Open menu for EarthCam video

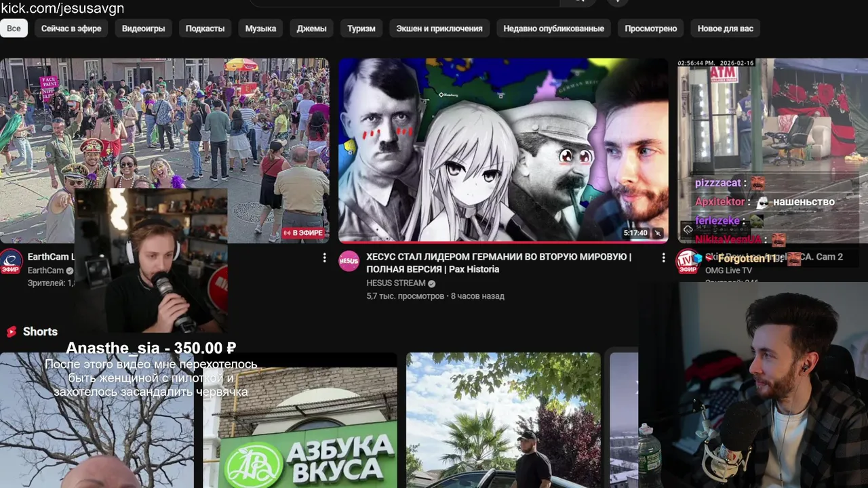coord(324,258)
